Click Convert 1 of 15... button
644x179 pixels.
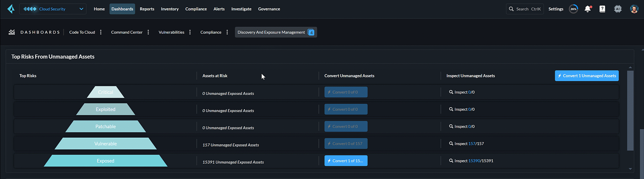pyautogui.click(x=346, y=161)
